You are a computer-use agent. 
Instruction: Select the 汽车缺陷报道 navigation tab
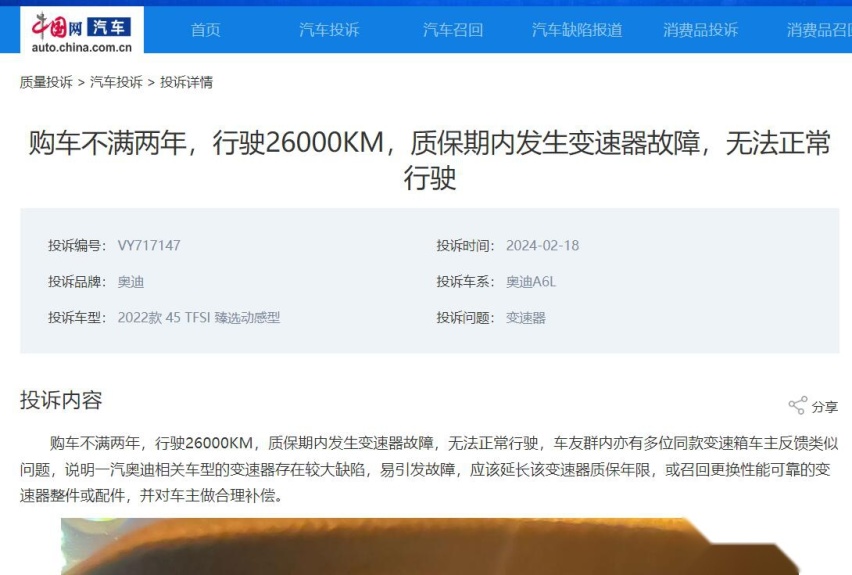(577, 29)
